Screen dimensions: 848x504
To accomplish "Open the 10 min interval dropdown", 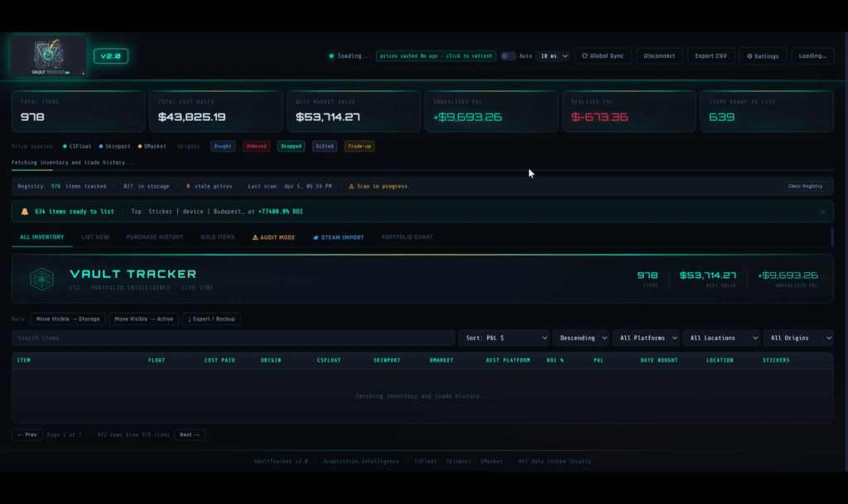I will pyautogui.click(x=554, y=56).
